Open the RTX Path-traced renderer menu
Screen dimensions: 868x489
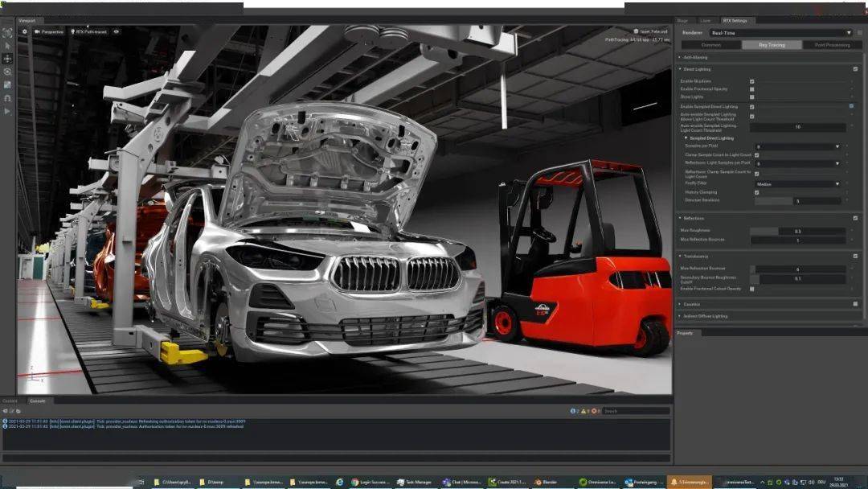point(88,31)
